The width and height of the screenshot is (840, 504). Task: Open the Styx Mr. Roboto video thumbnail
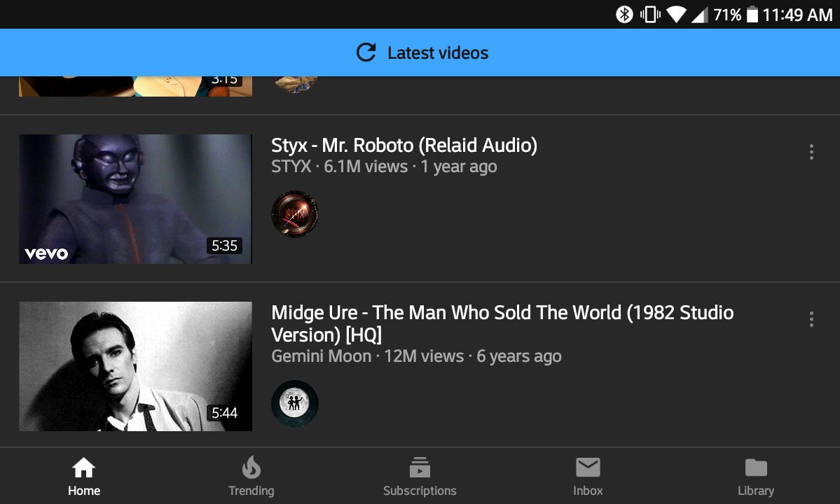pos(135,199)
